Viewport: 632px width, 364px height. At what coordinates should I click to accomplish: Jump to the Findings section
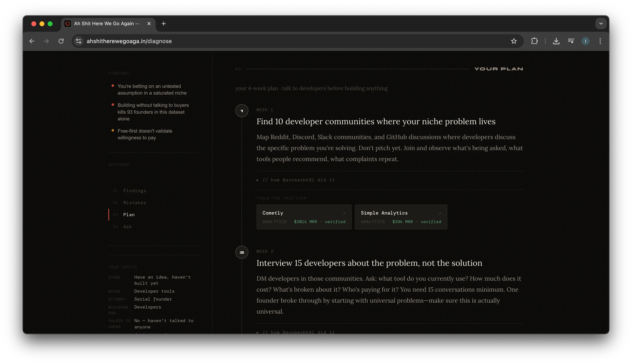tap(134, 191)
